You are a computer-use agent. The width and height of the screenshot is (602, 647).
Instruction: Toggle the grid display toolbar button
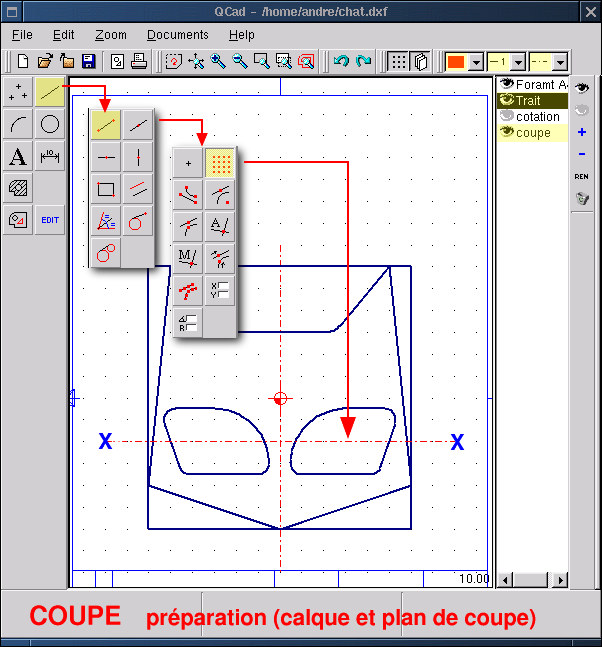[397, 61]
